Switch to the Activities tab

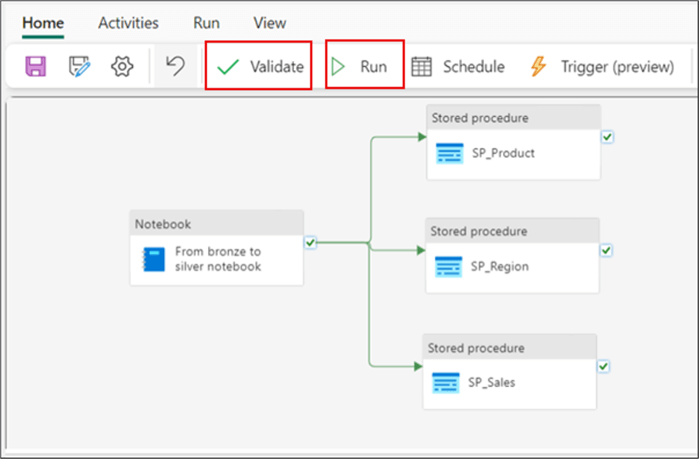128,22
